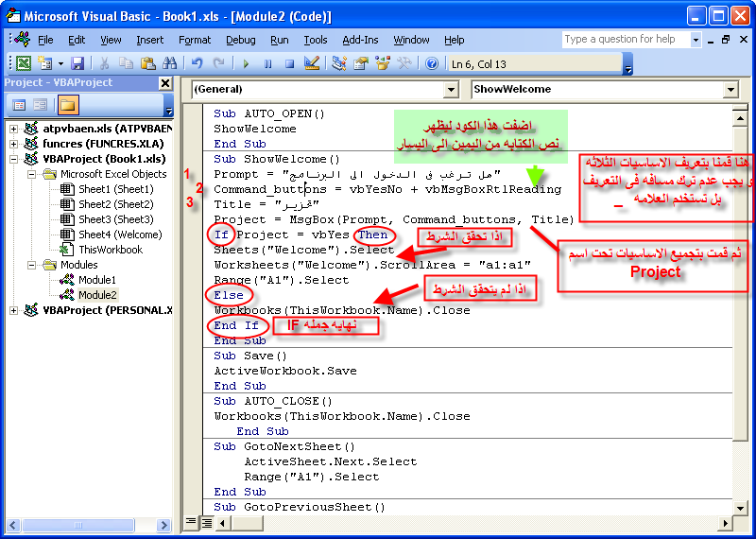Viewport: 756px width, 539px height.
Task: Click the code window scroll left arrow
Action: click(x=223, y=523)
